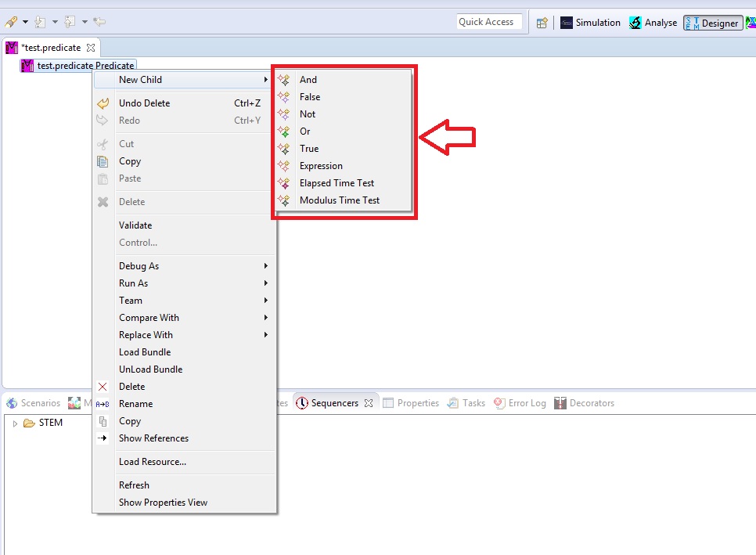This screenshot has height=555, width=756.
Task: Choose Load Resource... menu entry
Action: pos(185,462)
